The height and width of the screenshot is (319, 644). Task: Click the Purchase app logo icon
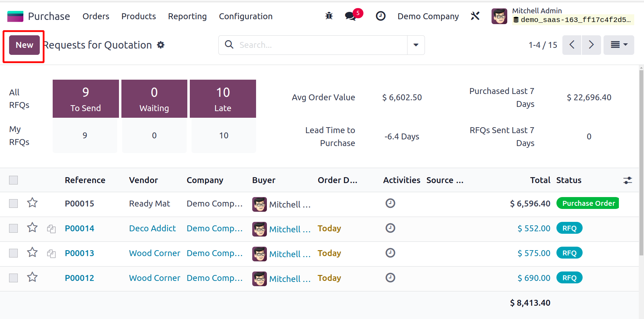click(15, 16)
